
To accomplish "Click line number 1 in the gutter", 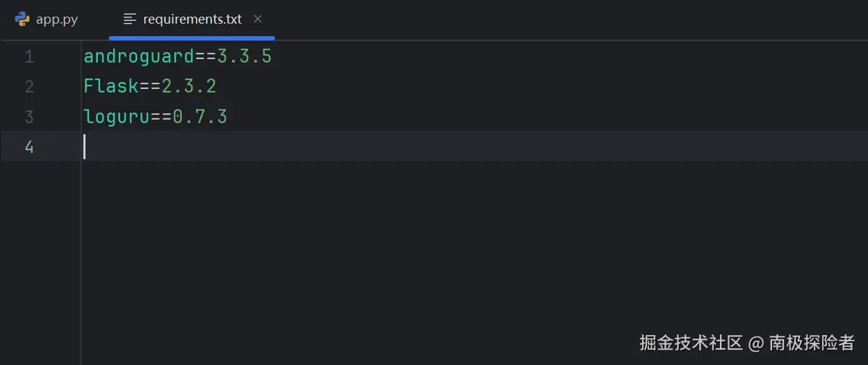I will (x=29, y=57).
